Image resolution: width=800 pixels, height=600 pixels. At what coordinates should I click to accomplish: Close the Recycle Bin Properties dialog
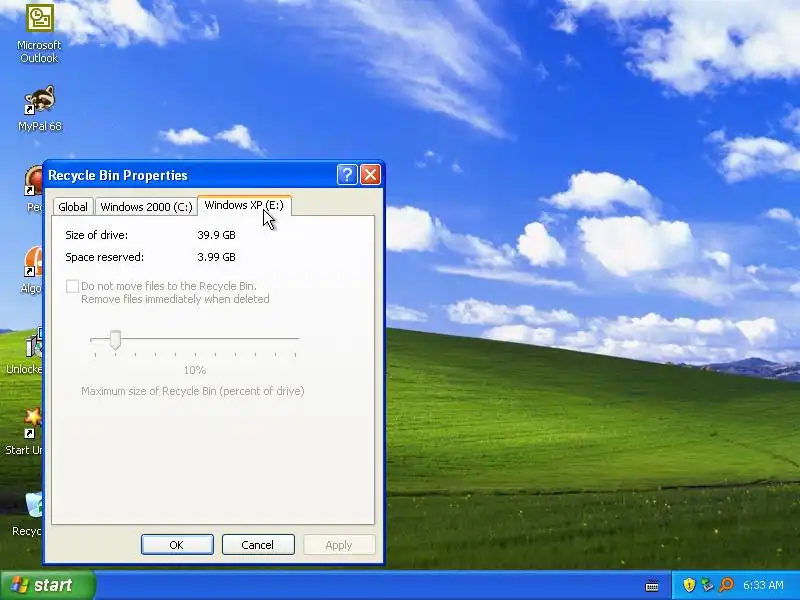click(x=370, y=175)
